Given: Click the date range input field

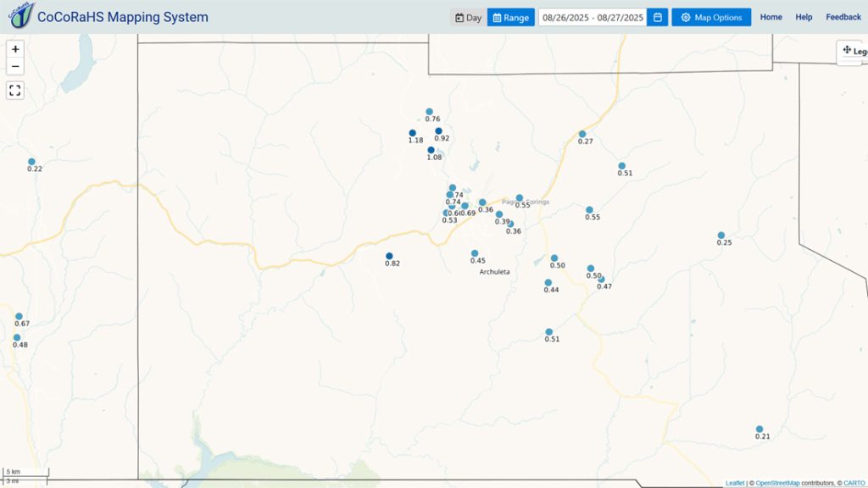Looking at the screenshot, I should coord(593,17).
